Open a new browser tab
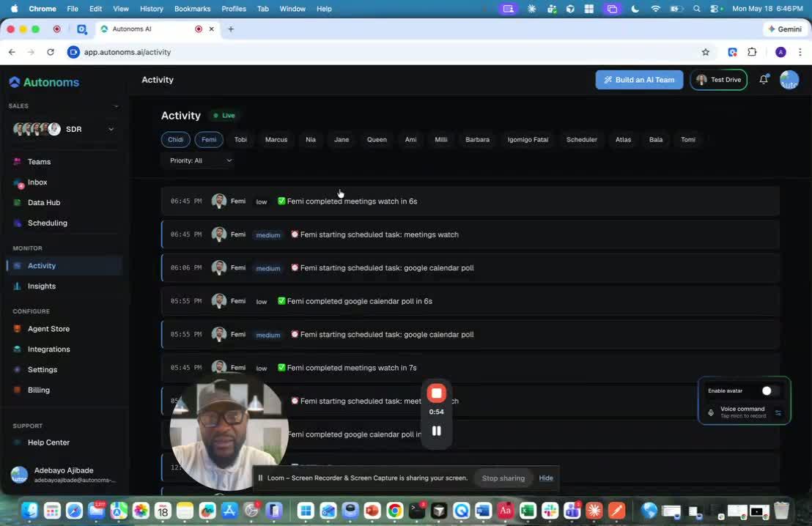Screen dimensions: 812x526 coord(231,29)
